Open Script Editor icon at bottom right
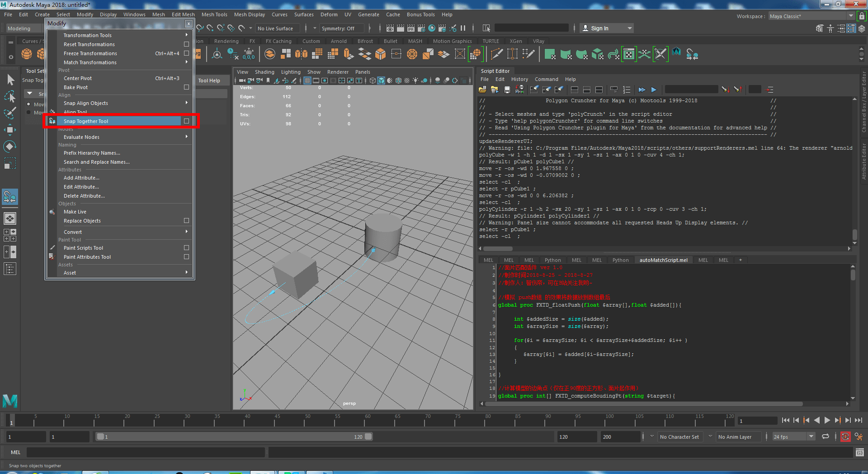Image resolution: width=868 pixels, height=474 pixels. pyautogui.click(x=859, y=452)
